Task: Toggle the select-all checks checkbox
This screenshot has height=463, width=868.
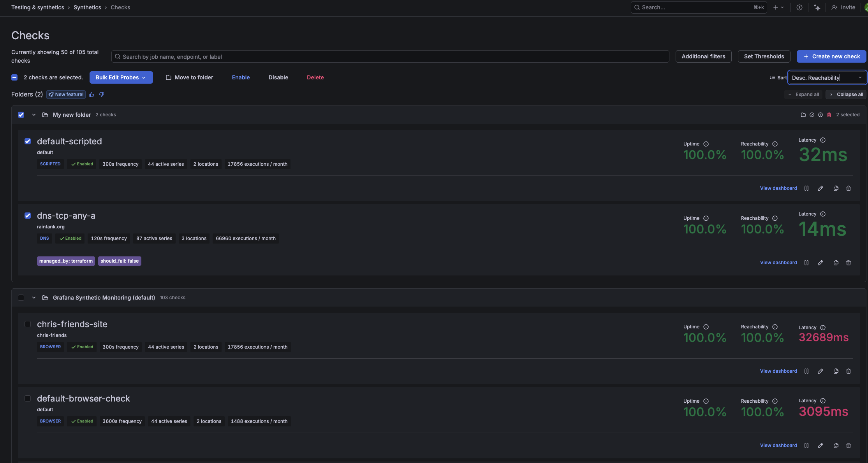Action: (14, 77)
